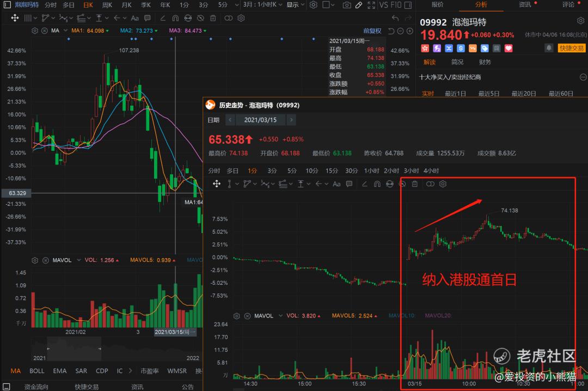Screen dimensions: 588x391
Task: Click the purple lightning icon under stock price
Action: (x=437, y=48)
